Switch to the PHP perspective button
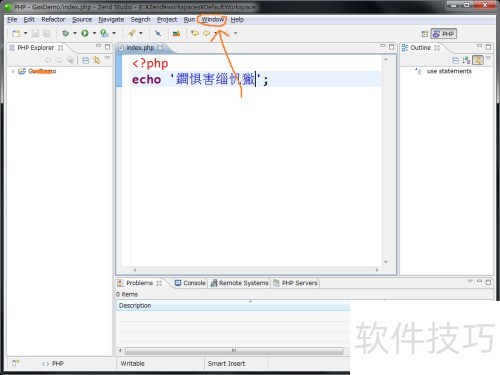This screenshot has height=375, width=500. [x=444, y=34]
